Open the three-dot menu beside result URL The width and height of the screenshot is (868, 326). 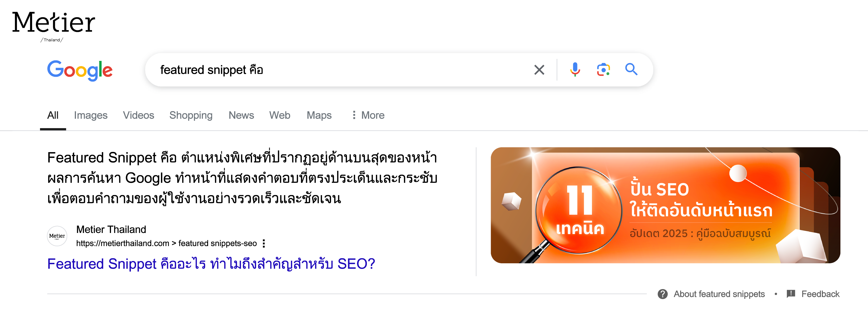[x=264, y=243]
